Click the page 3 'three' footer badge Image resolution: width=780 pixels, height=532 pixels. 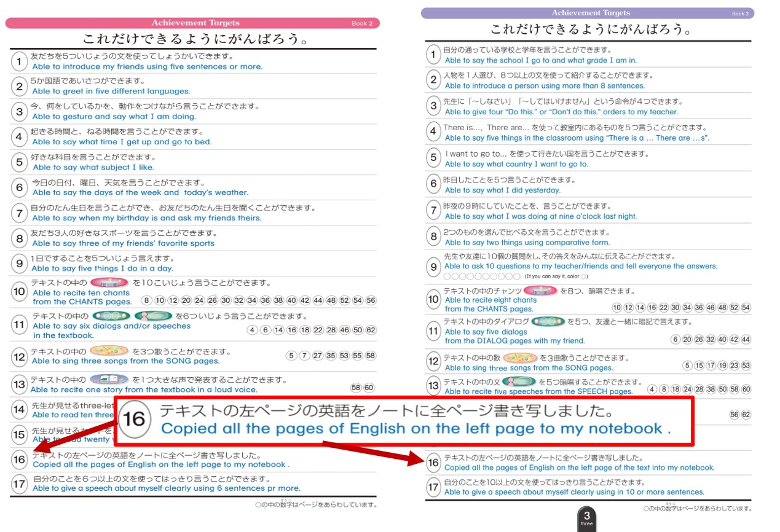(586, 518)
